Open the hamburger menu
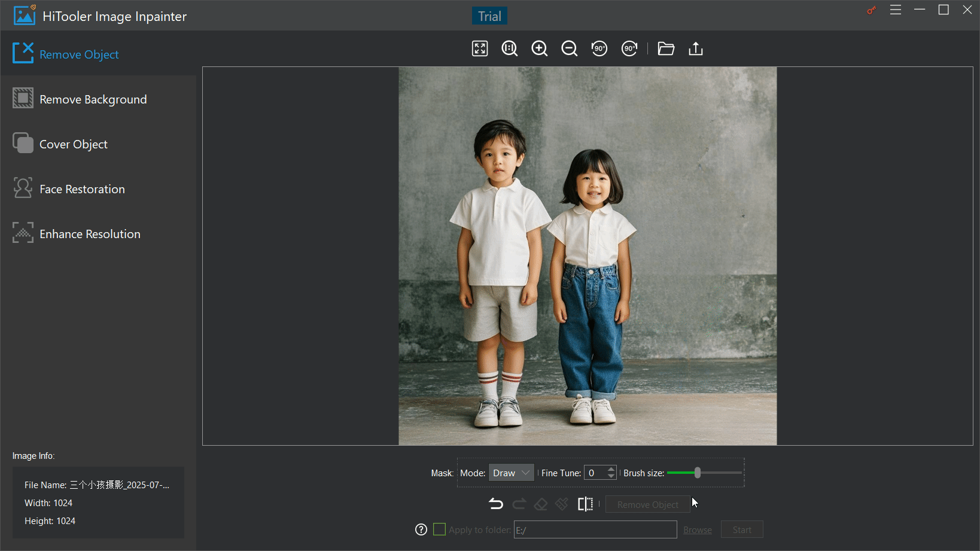Viewport: 980px width, 551px height. tap(896, 10)
